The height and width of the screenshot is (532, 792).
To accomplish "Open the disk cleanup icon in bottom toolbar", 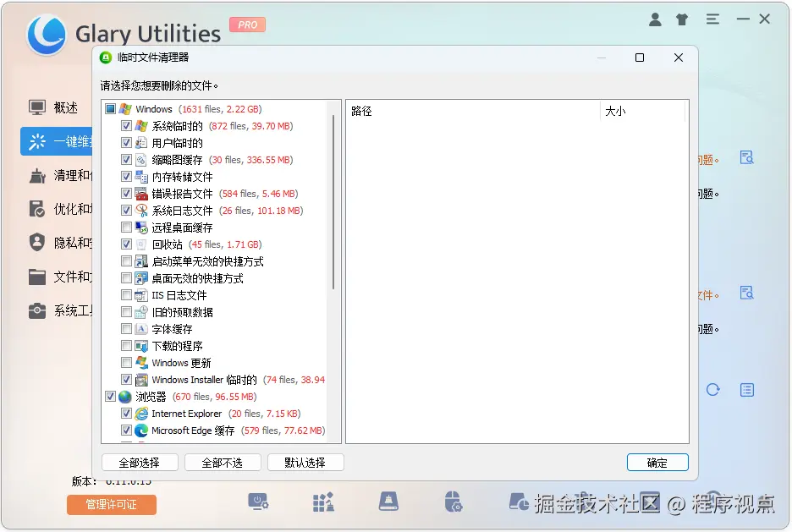I will (388, 501).
